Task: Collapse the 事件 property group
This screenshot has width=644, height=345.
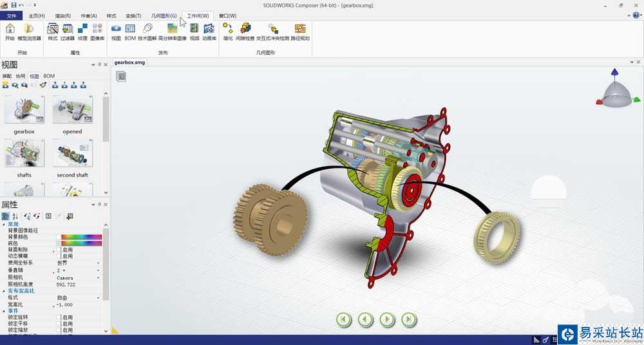Action: (x=4, y=311)
